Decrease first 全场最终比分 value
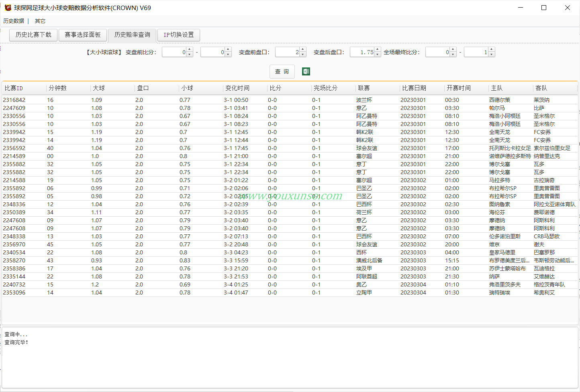The height and width of the screenshot is (392, 580). tap(453, 54)
